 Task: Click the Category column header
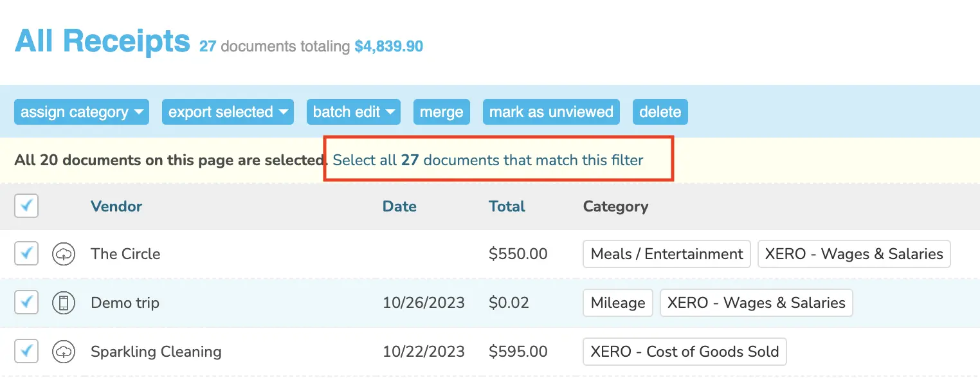click(x=615, y=206)
